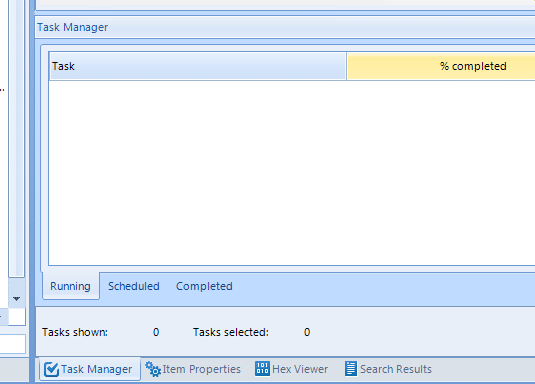Screen dimensions: 535x384
Task: View the Completed tasks tab
Action: (204, 286)
